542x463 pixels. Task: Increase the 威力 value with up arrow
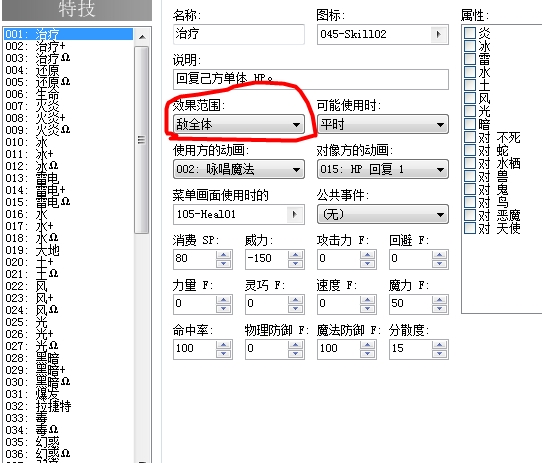point(295,255)
